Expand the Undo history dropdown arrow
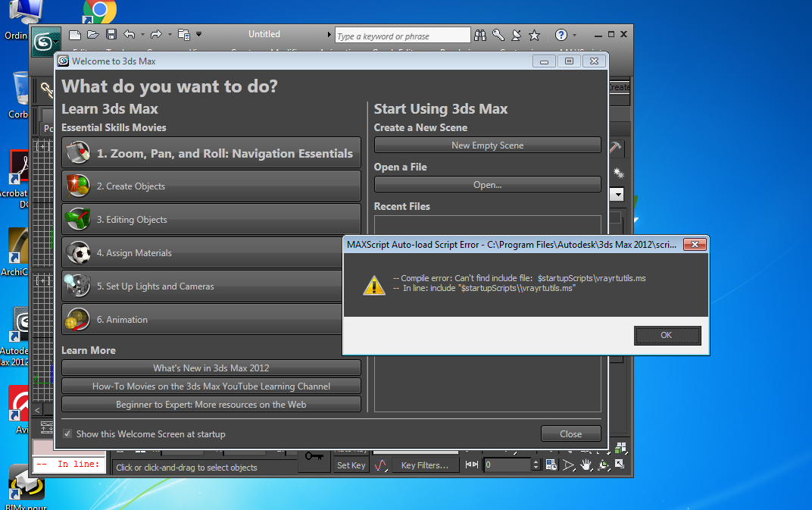The width and height of the screenshot is (812, 510). [x=142, y=35]
